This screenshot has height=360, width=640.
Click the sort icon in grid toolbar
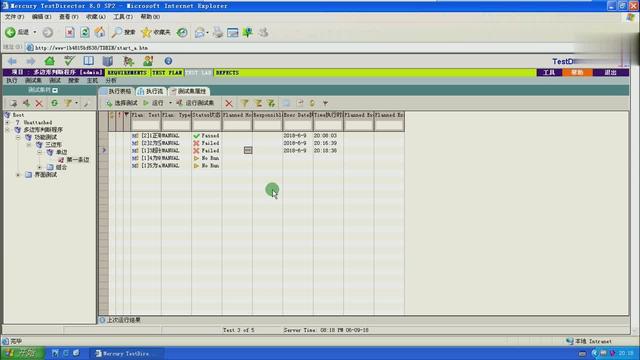tap(258, 103)
